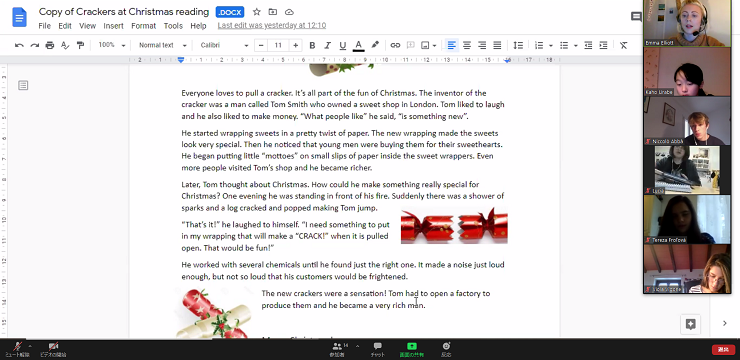This screenshot has width=740, height=360.
Task: Activate paint format tool
Action: pyautogui.click(x=80, y=45)
